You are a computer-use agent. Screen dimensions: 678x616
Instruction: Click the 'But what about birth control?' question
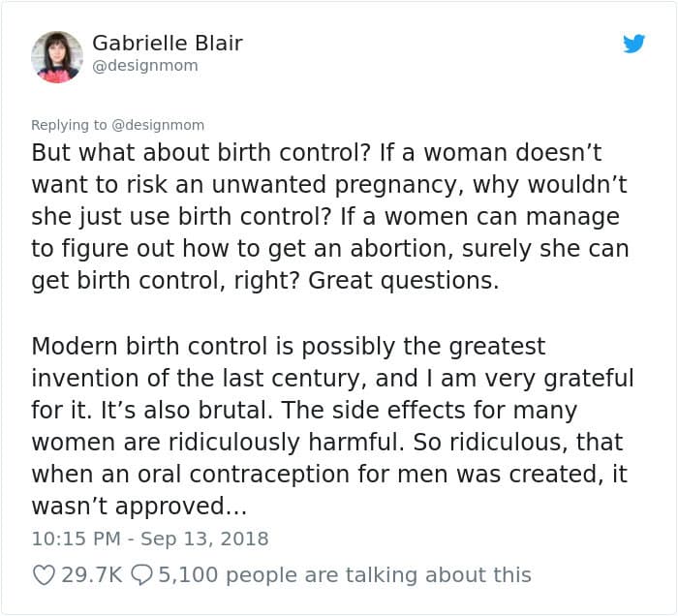(201, 153)
